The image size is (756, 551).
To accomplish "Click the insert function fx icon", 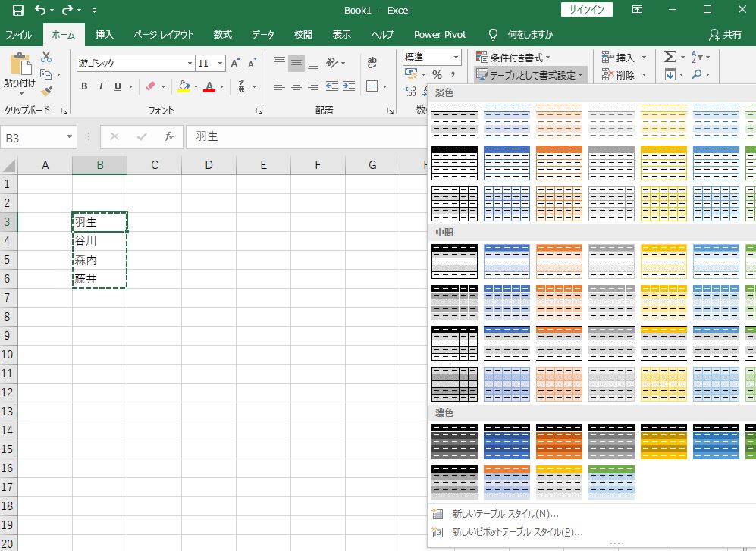I will pos(169,137).
